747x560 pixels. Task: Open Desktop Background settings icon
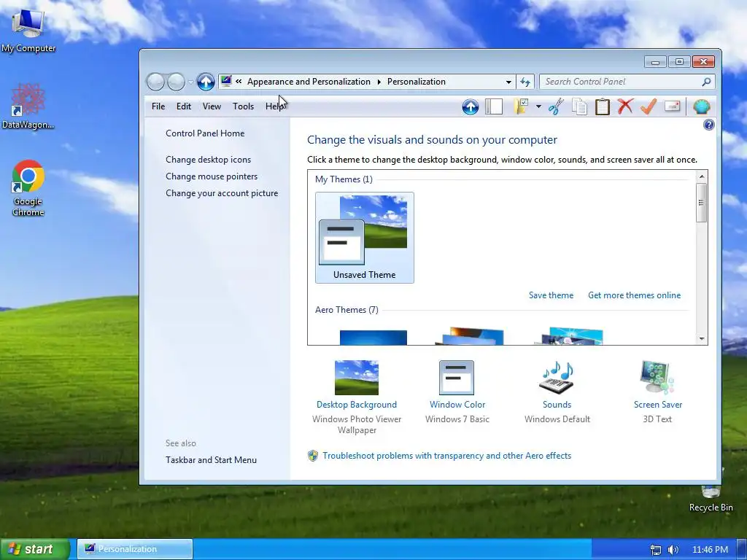356,377
